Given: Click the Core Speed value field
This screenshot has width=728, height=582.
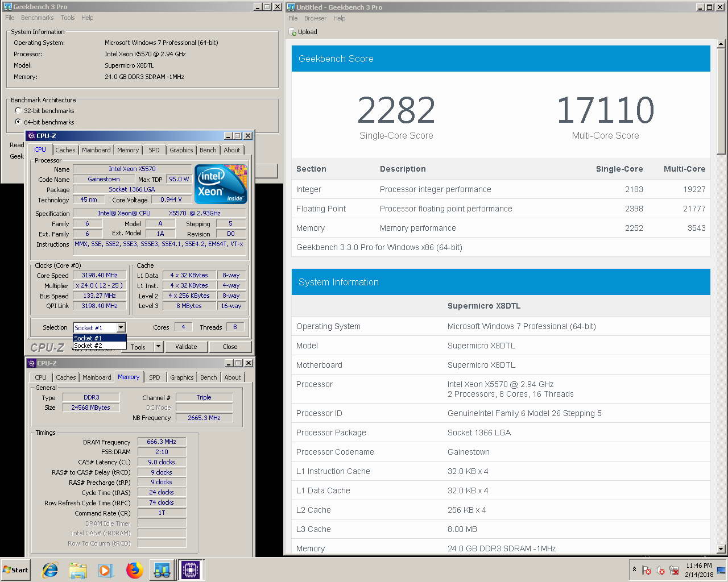Looking at the screenshot, I should (100, 275).
